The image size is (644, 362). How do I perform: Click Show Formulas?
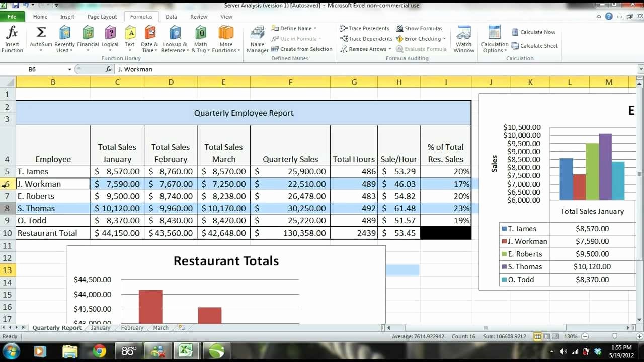[x=419, y=28]
